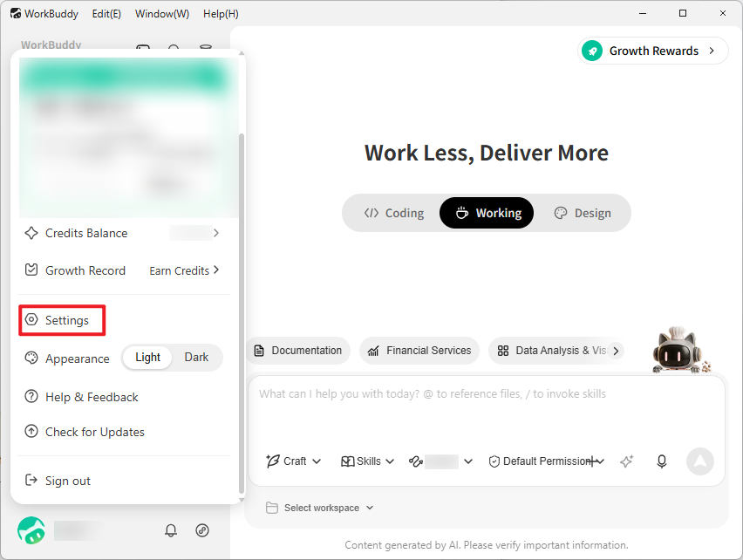743x560 pixels.
Task: Click the Sign out door icon
Action: (31, 481)
